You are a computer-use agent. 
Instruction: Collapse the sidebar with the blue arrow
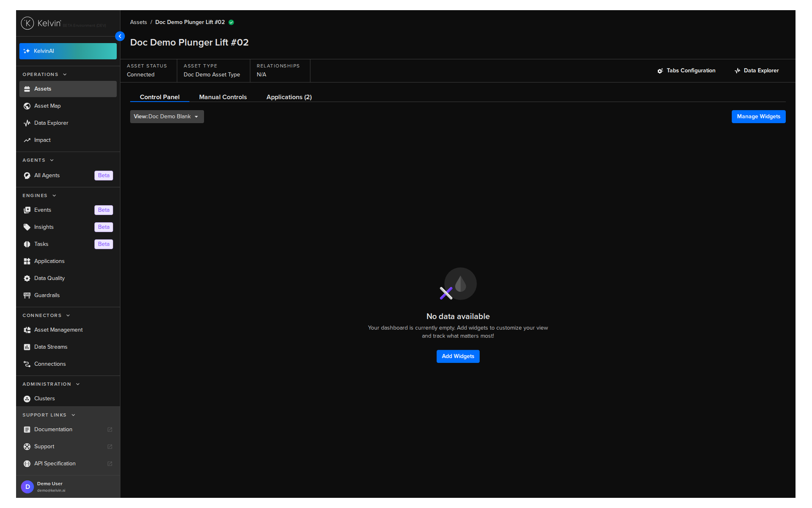120,36
